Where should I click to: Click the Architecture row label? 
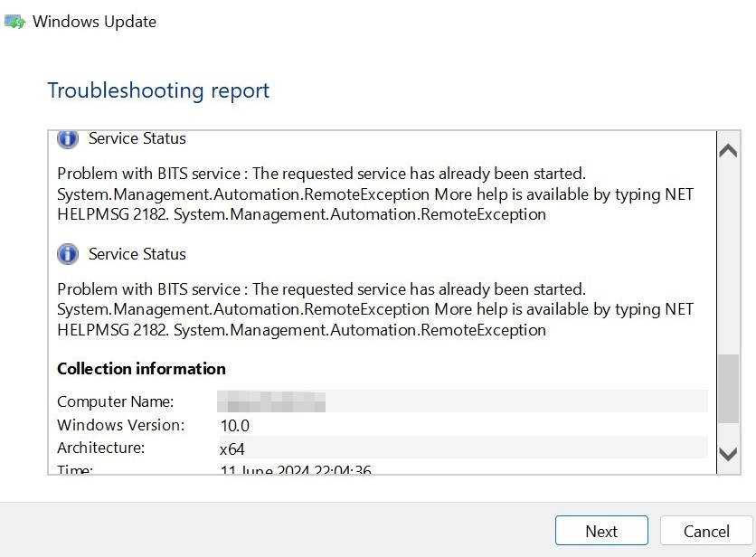pos(100,448)
